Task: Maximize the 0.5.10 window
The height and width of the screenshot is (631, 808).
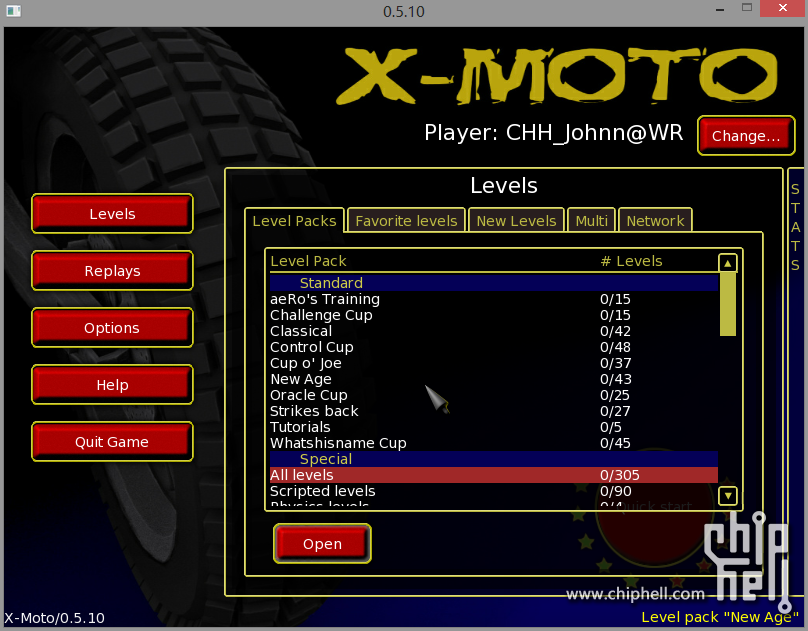Action: click(x=747, y=8)
